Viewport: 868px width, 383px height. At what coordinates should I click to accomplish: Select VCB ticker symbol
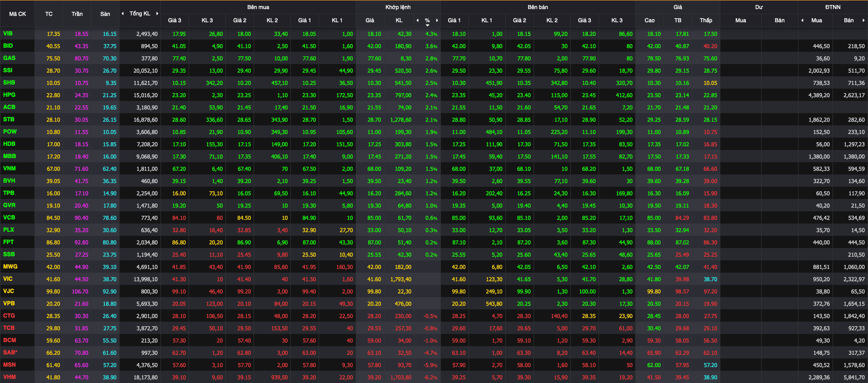9,218
